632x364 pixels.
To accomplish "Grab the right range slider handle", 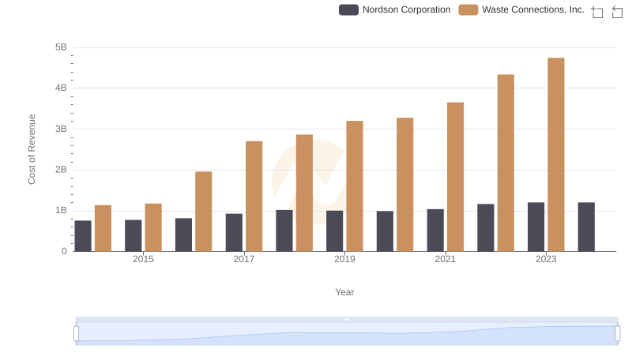I will click(617, 334).
